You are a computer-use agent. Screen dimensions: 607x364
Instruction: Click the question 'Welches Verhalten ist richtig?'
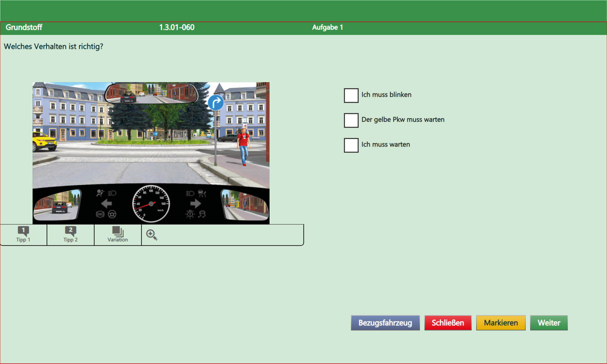click(x=54, y=47)
